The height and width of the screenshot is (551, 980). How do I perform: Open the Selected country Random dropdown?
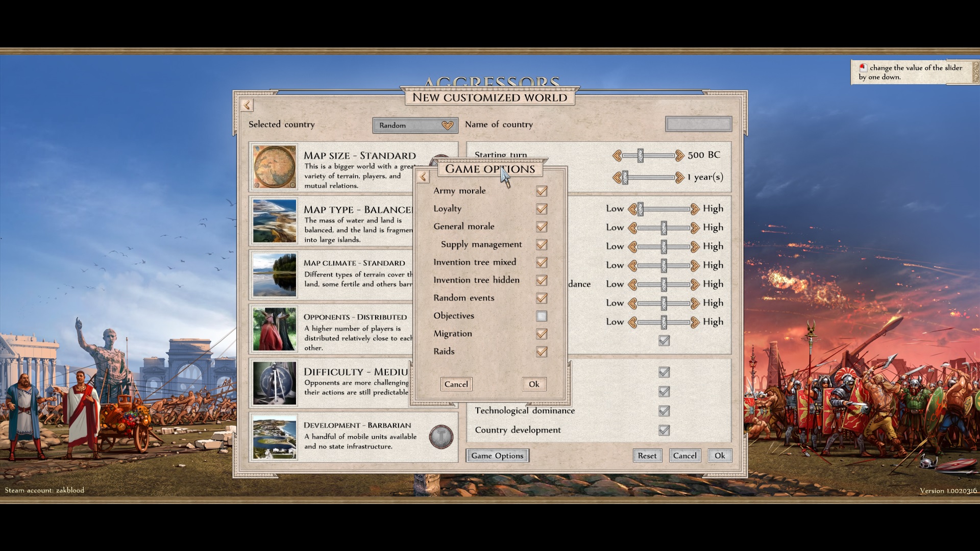415,126
